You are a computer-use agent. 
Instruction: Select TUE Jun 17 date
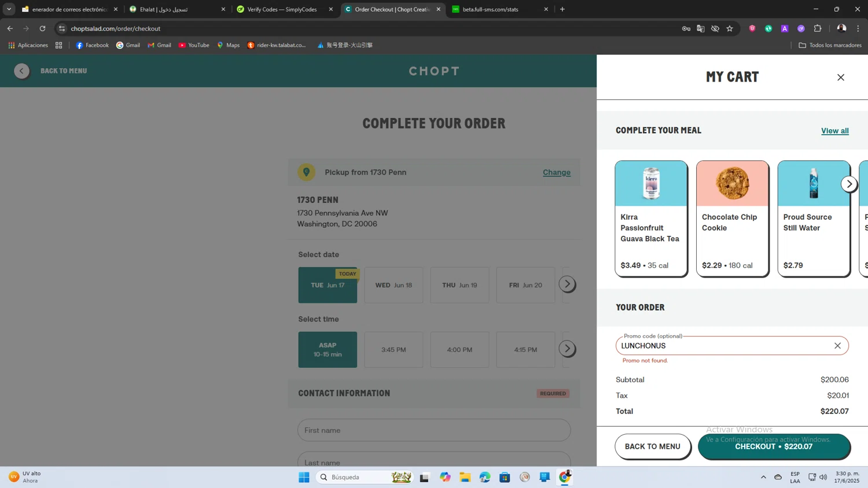[x=328, y=285]
